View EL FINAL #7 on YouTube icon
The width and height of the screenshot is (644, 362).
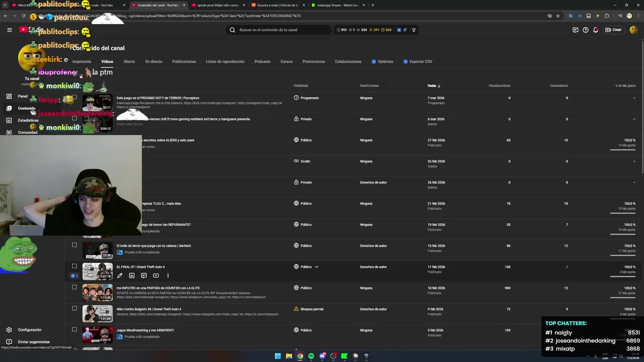point(156,276)
